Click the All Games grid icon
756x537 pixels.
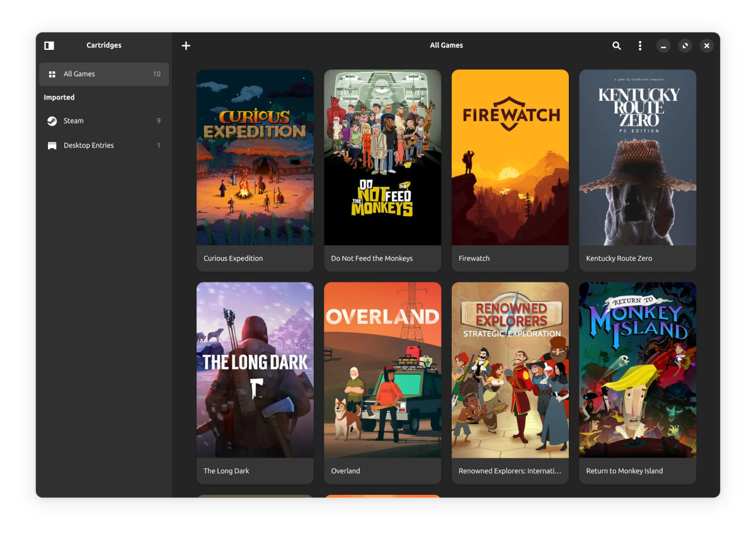click(52, 74)
